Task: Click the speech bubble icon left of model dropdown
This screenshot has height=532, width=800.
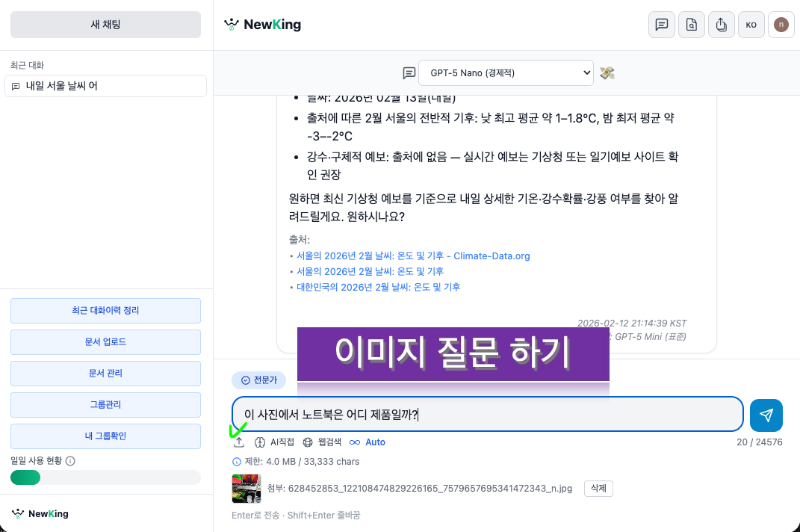Action: (409, 72)
